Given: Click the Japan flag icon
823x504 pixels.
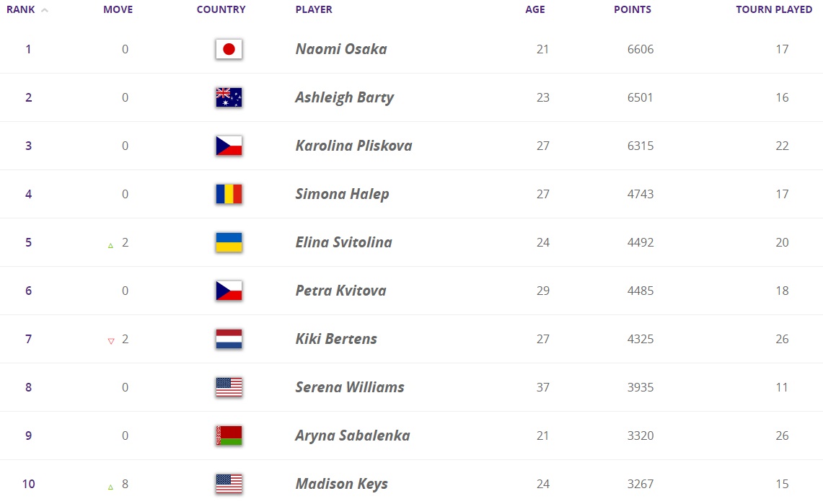Looking at the screenshot, I should tap(229, 49).
